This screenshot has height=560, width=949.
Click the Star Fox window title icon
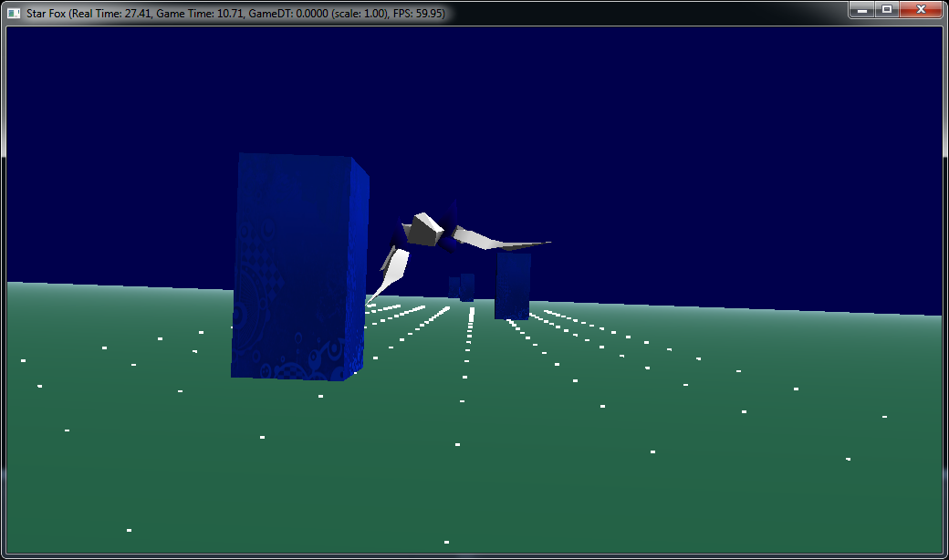tap(14, 13)
